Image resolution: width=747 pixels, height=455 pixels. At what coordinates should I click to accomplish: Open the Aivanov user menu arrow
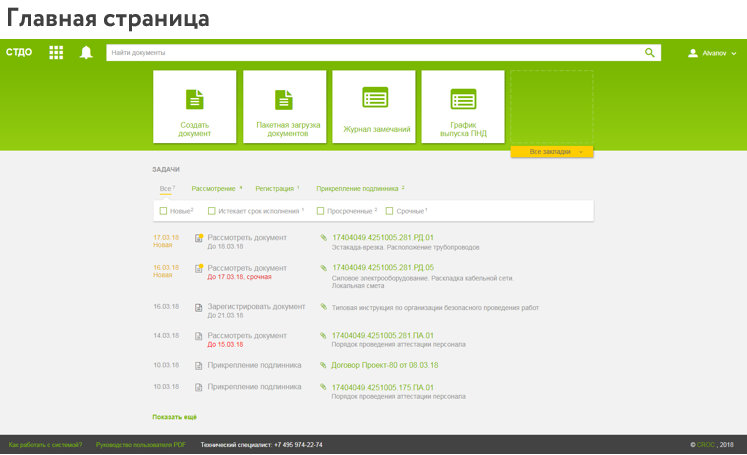[x=734, y=53]
